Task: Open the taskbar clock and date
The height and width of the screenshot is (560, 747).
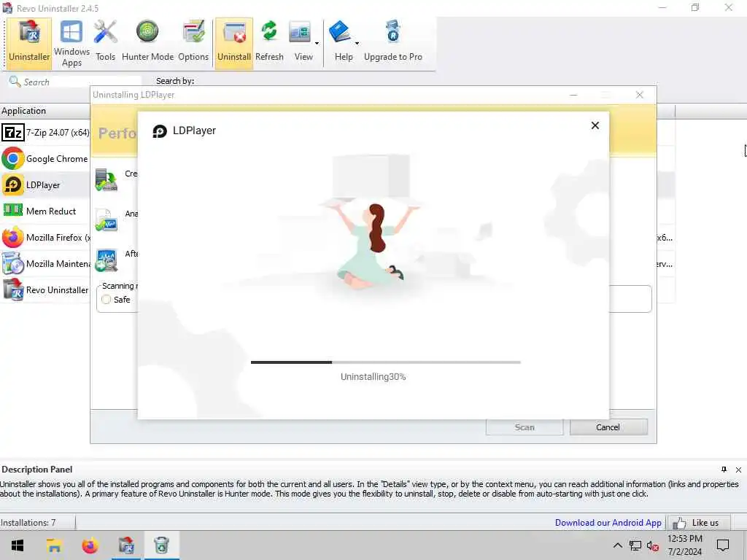Action: 684,545
